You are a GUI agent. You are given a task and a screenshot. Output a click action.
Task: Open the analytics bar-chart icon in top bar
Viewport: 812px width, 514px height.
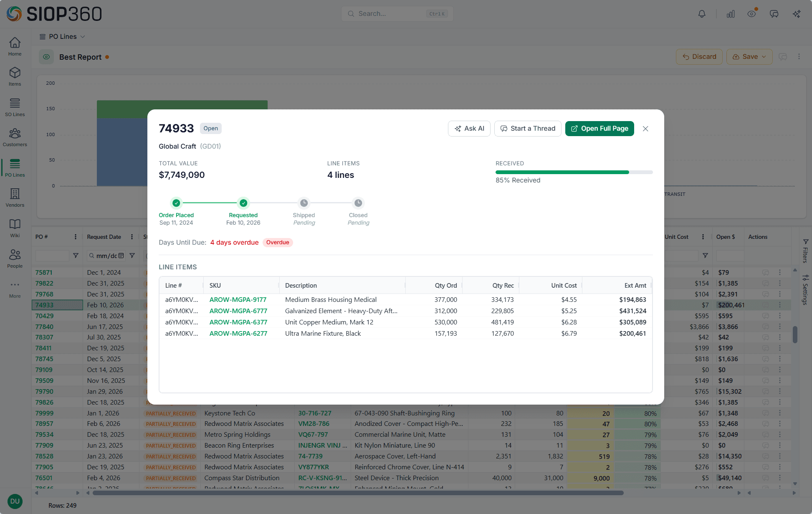click(730, 13)
